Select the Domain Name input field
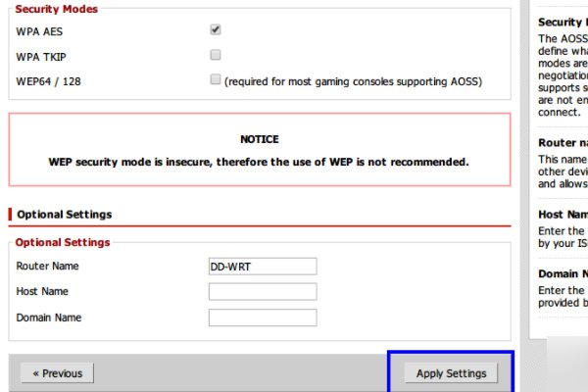The width and height of the screenshot is (588, 392). pos(263,318)
